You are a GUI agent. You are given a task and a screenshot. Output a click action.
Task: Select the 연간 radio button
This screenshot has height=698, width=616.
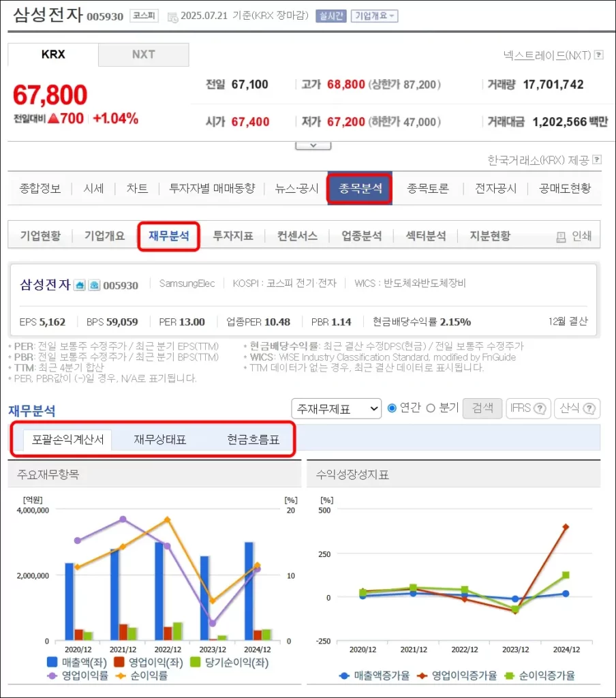392,408
